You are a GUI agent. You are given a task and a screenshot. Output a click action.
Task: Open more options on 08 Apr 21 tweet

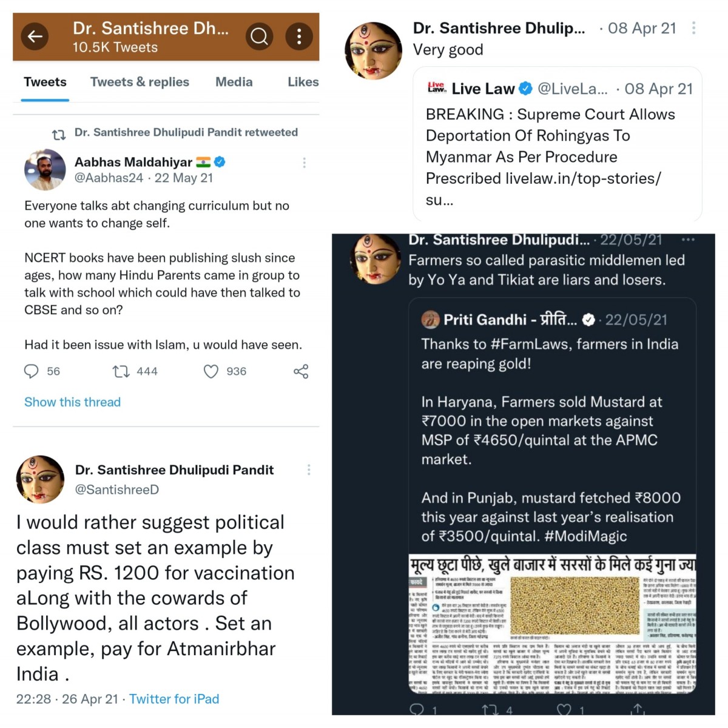click(x=693, y=28)
